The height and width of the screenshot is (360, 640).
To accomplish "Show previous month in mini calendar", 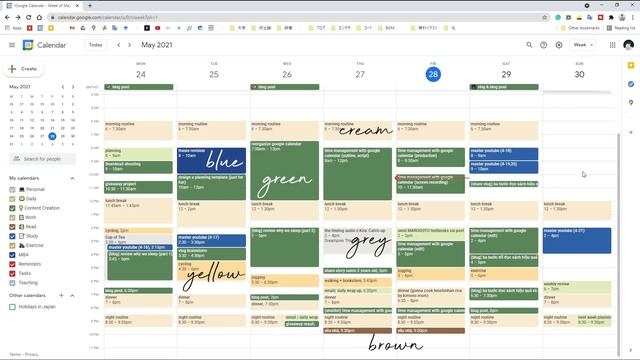I will tap(63, 87).
